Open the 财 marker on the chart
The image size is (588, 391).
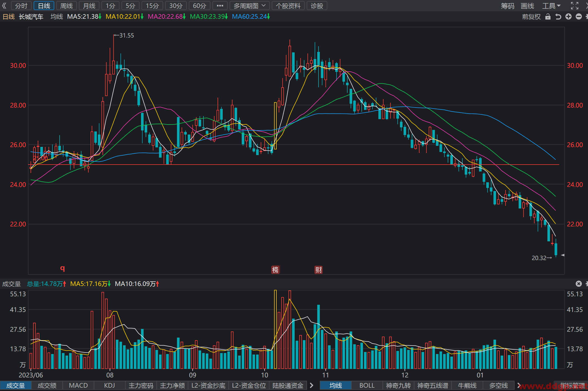pyautogui.click(x=319, y=270)
